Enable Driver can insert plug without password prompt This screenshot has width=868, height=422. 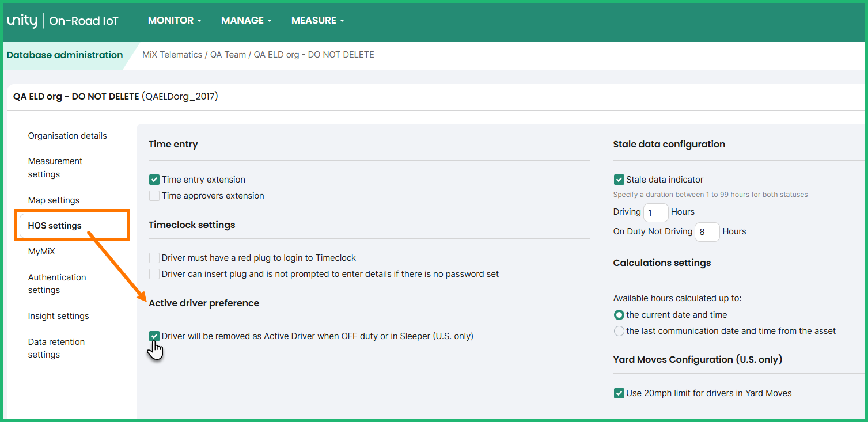coord(154,274)
